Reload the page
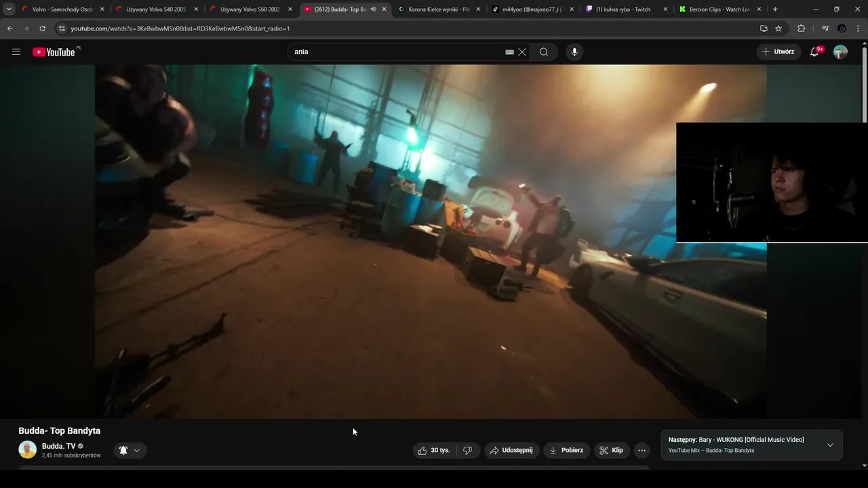This screenshot has height=488, width=868. [x=42, y=28]
